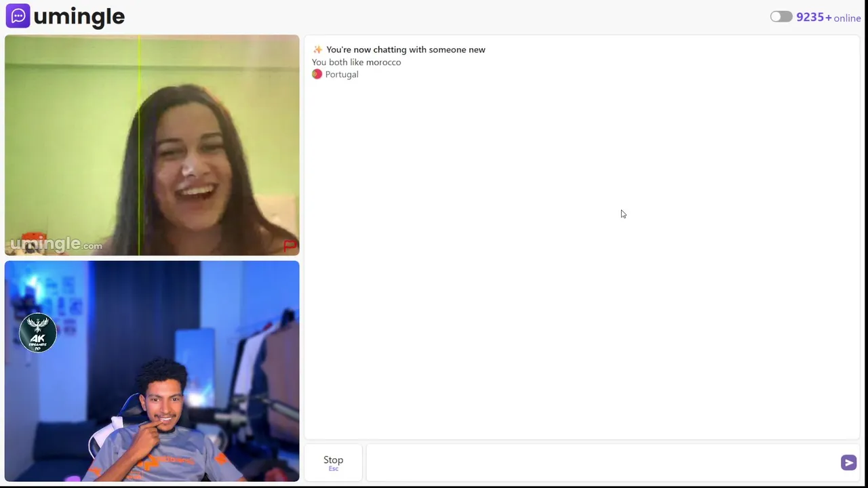Click the Portugal country label
The image size is (868, 488).
pyautogui.click(x=342, y=75)
